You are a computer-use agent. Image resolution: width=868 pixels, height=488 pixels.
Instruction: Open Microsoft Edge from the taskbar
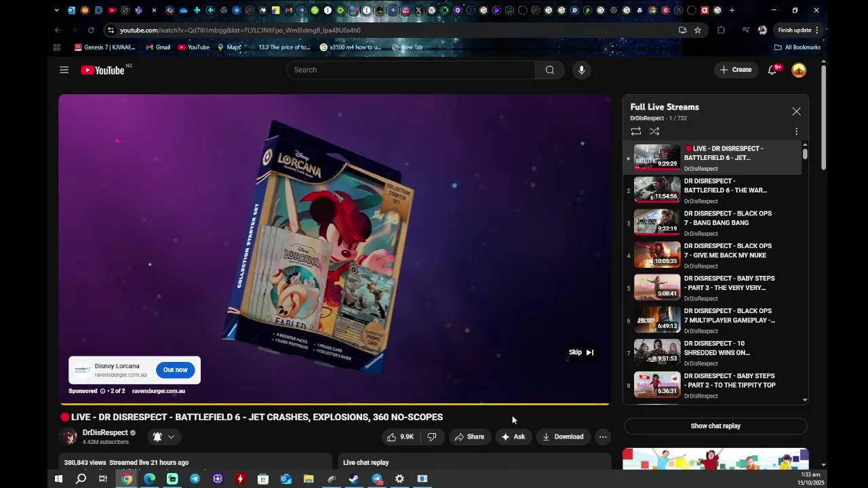(x=149, y=479)
